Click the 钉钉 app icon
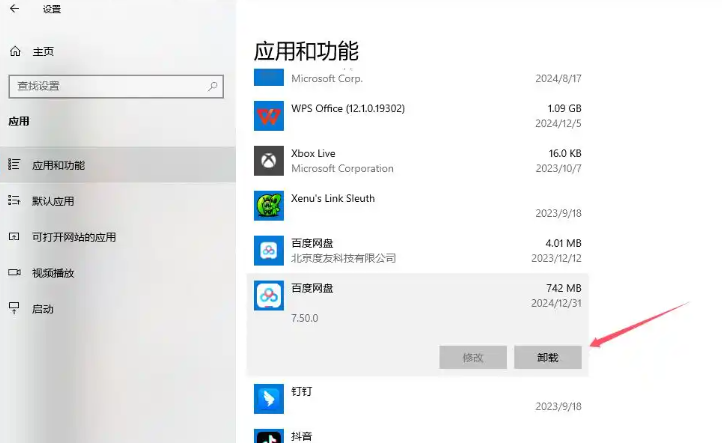 click(269, 399)
